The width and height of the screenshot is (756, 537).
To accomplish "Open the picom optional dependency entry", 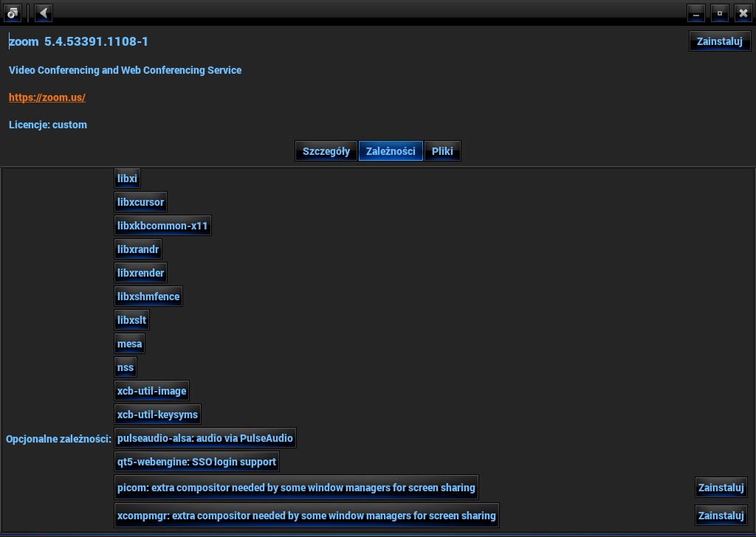I will [x=296, y=488].
